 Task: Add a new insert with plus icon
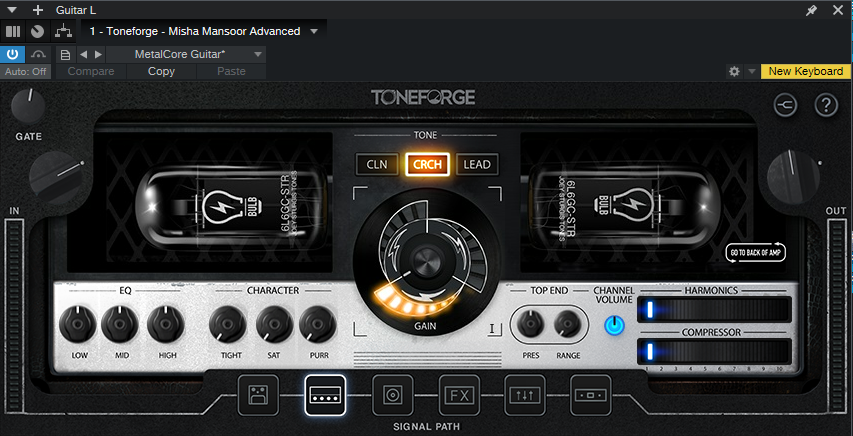[x=38, y=10]
